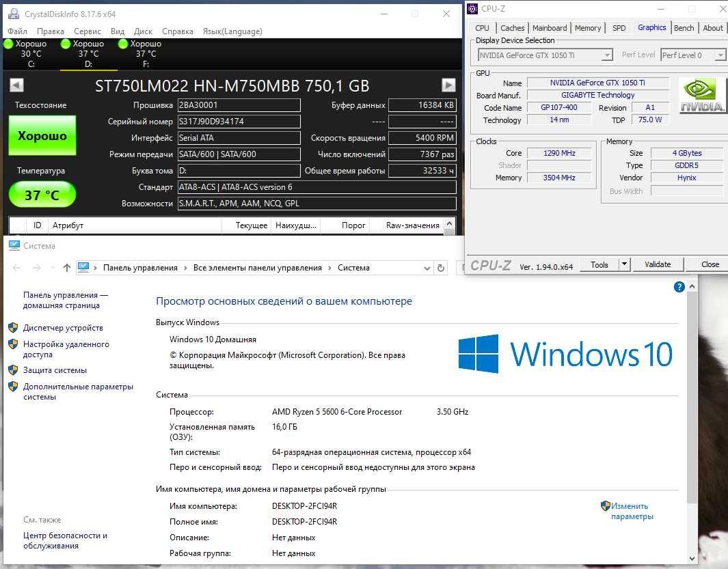
Task: Click the Изменить параметры link
Action: [x=632, y=511]
